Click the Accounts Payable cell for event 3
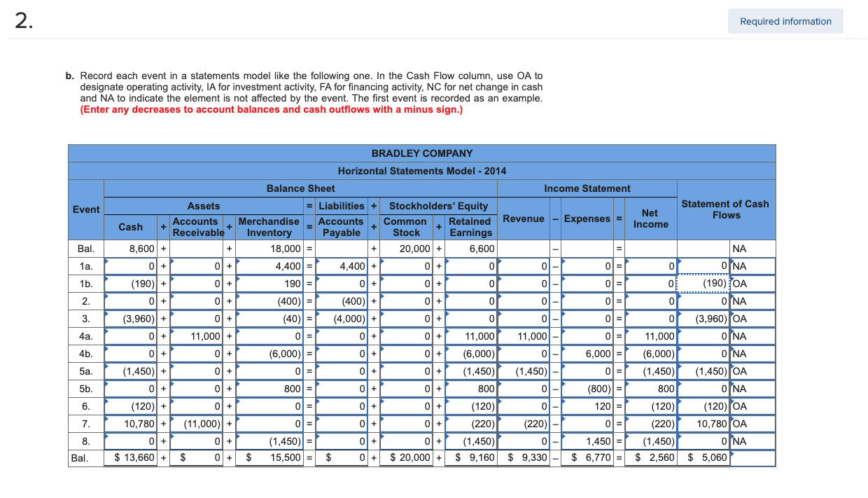Image resolution: width=868 pixels, height=498 pixels. (340, 319)
